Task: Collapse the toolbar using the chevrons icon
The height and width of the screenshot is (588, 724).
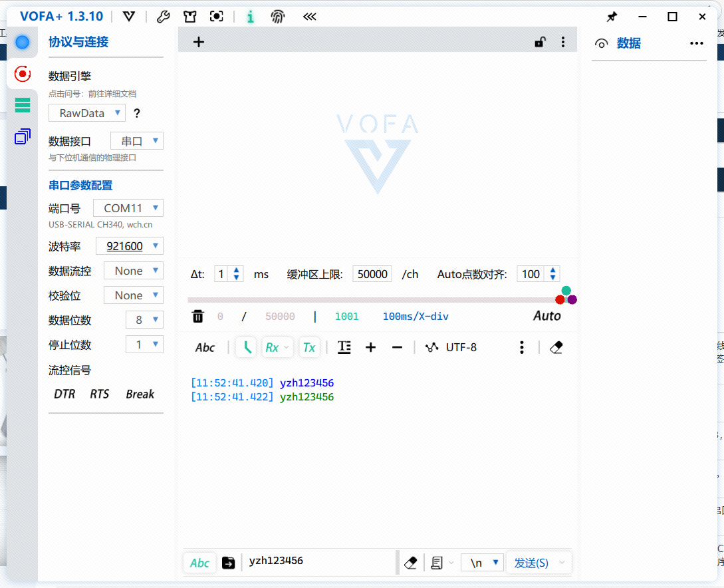Action: coord(309,17)
